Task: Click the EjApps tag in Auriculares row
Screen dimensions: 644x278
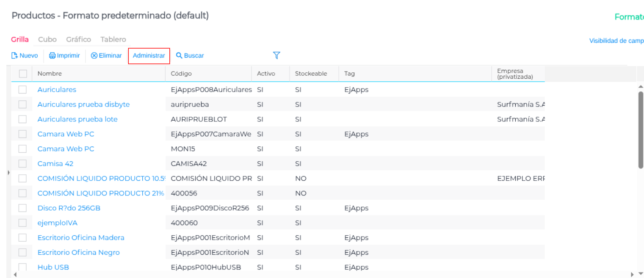Action: 356,90
